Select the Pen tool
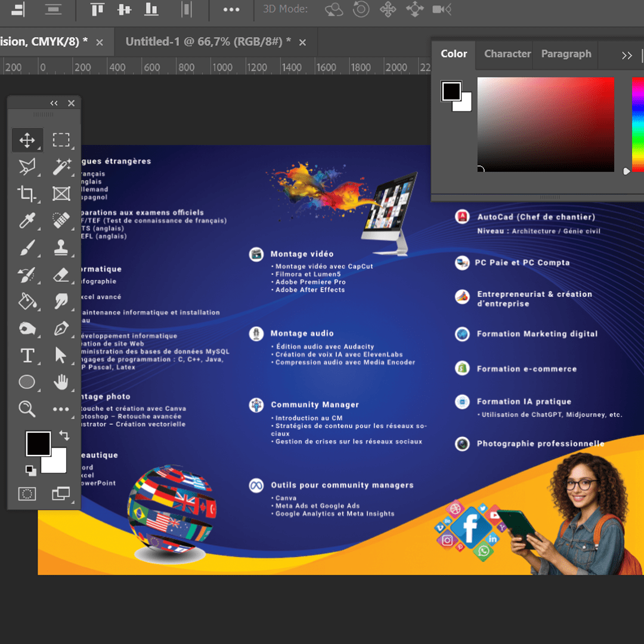The height and width of the screenshot is (644, 644). click(x=61, y=329)
